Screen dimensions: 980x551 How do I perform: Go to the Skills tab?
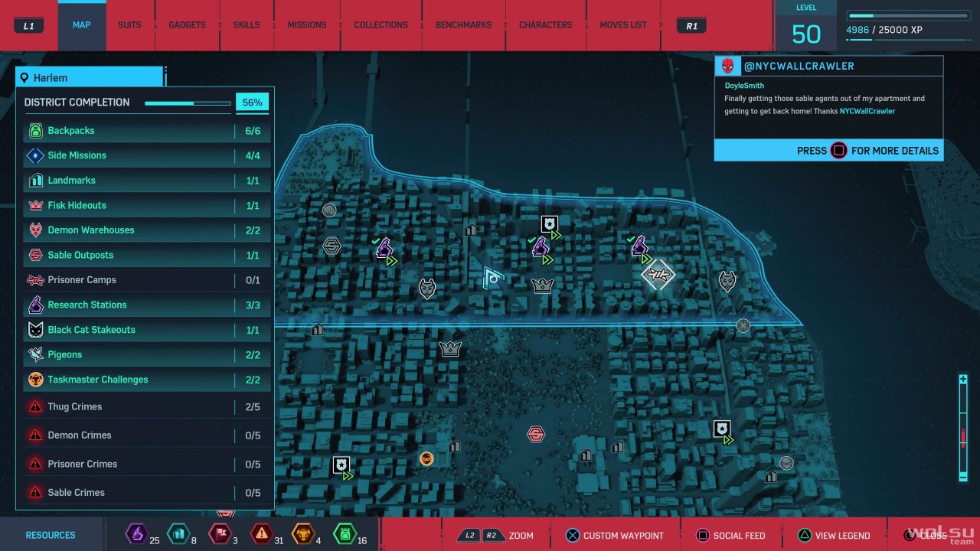pos(247,25)
